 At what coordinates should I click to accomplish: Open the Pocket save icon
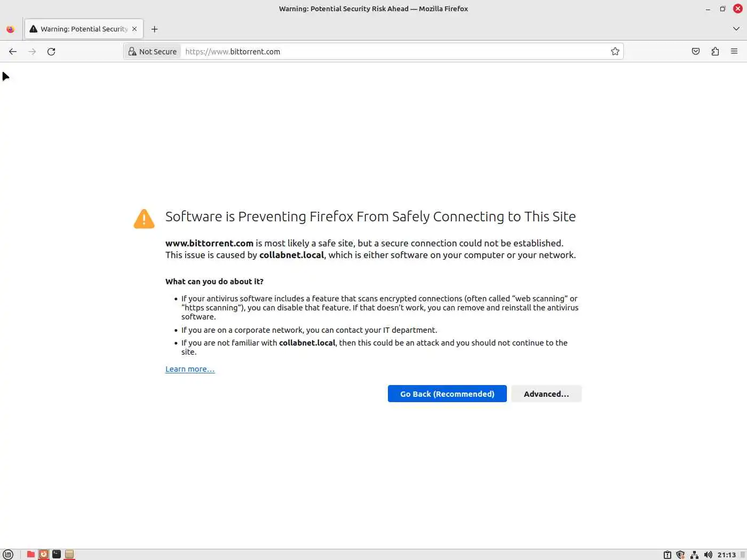click(696, 52)
